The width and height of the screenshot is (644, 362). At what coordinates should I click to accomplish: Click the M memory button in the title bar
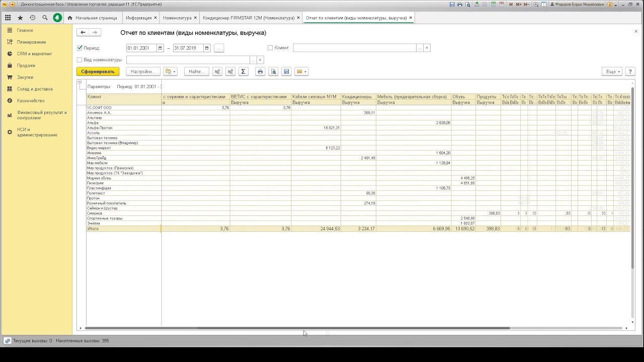(511, 5)
